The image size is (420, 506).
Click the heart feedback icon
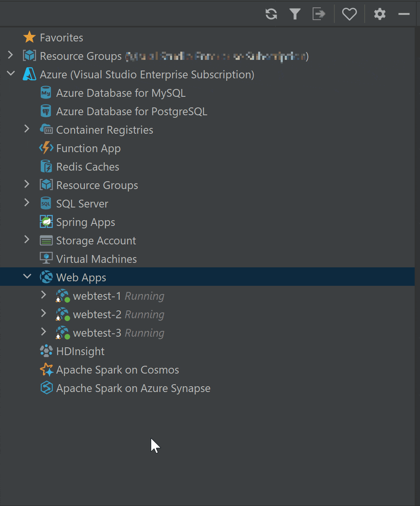[x=350, y=14]
